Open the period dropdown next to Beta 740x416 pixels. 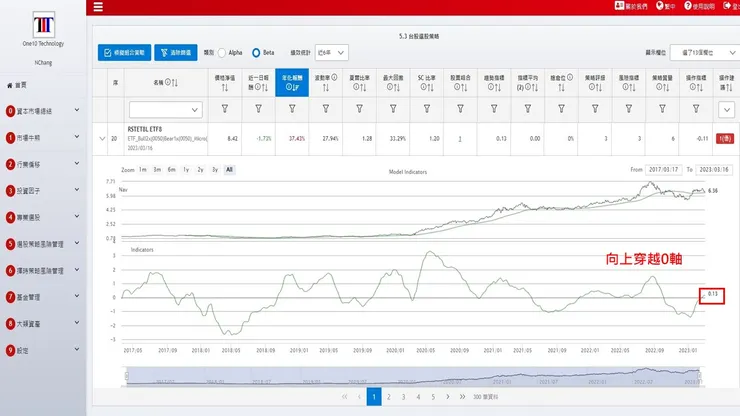tap(331, 53)
